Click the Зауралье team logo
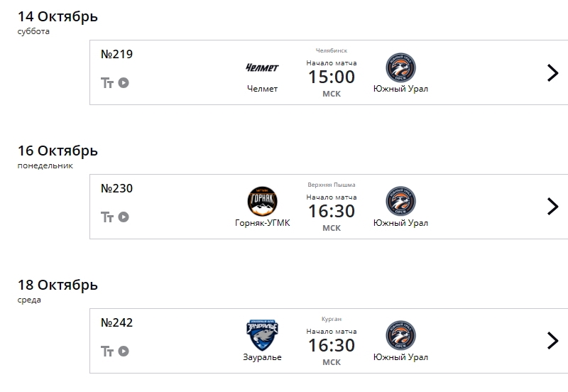 (x=262, y=336)
